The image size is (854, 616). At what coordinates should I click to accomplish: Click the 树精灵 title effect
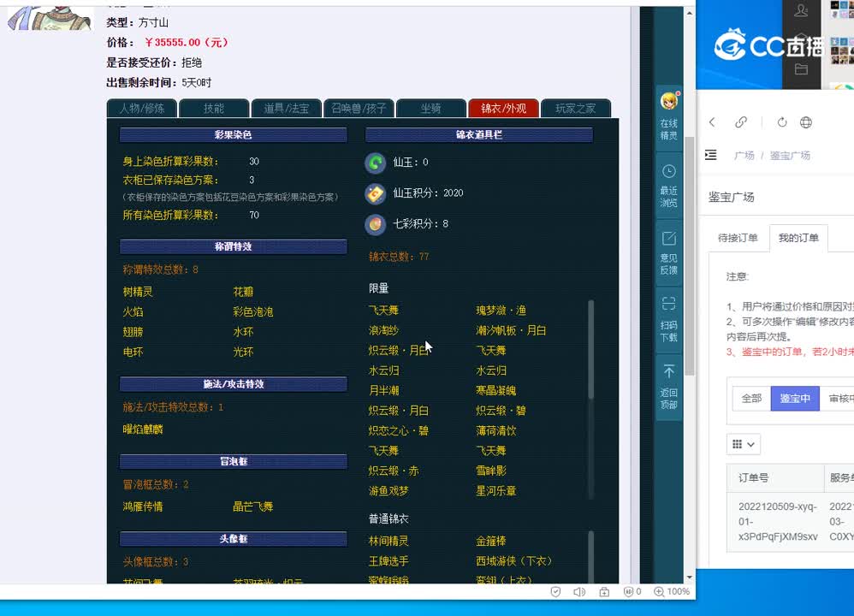tap(138, 292)
